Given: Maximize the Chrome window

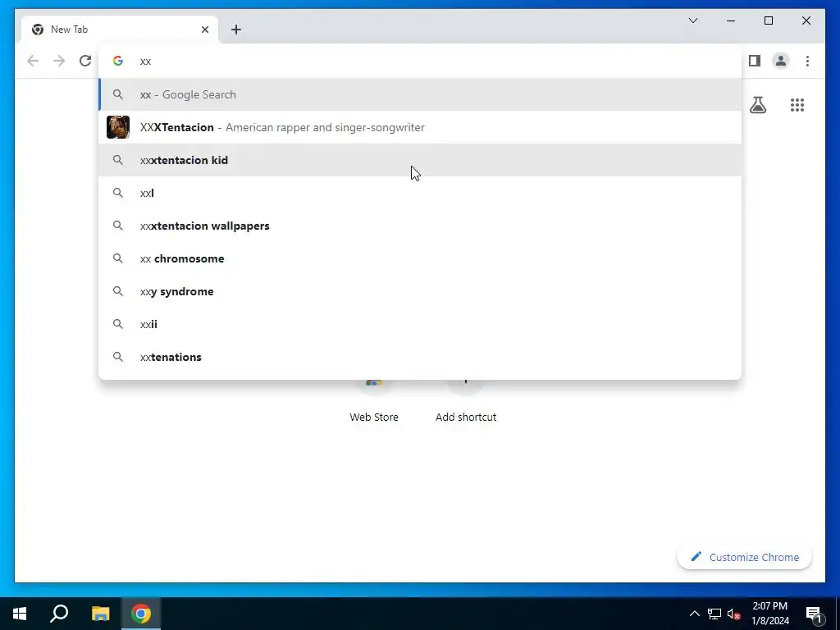Looking at the screenshot, I should (x=768, y=21).
